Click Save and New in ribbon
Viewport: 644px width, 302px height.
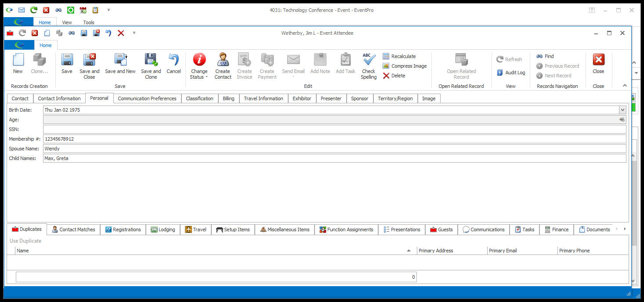pos(120,63)
